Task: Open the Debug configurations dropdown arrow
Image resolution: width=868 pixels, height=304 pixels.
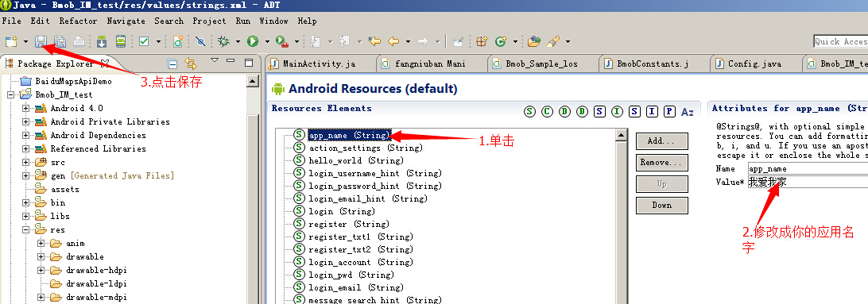Action: [238, 42]
